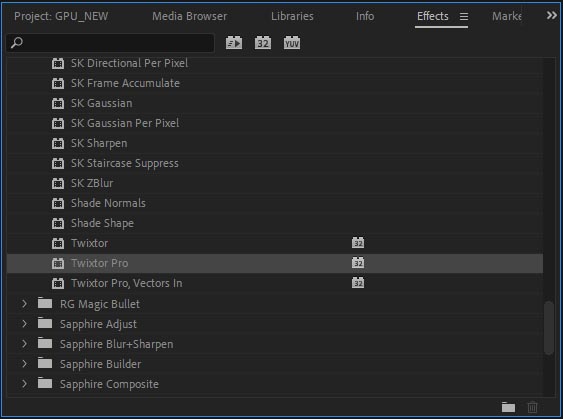
Task: Click the effects search field
Action: 110,43
